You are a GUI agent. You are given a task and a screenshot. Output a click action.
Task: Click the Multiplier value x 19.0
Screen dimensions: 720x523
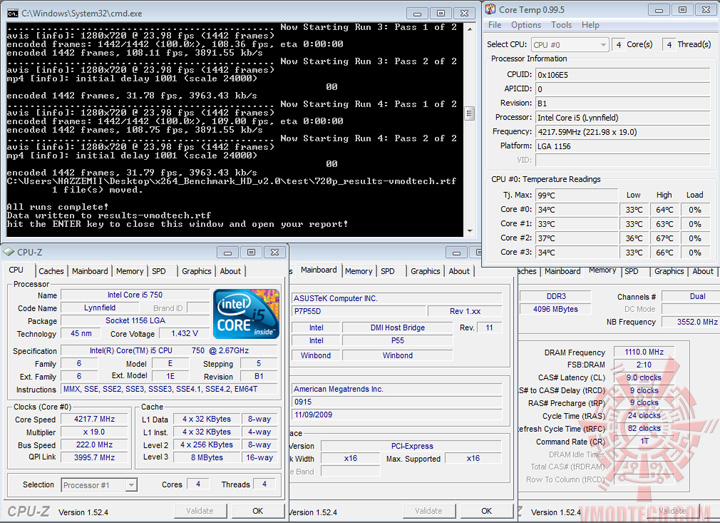pyautogui.click(x=94, y=432)
